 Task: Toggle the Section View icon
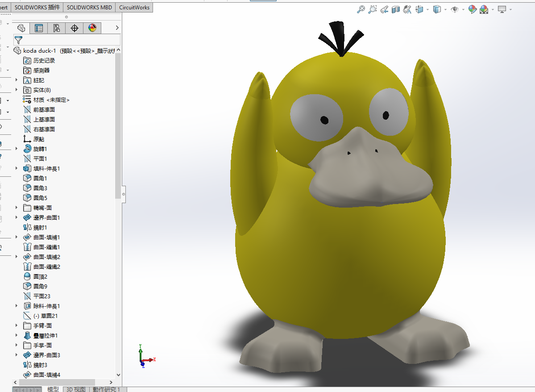tap(395, 9)
